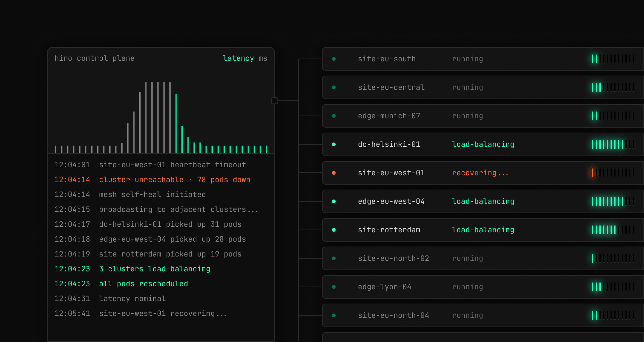The image size is (644, 342).
Task: Click the orange load meter of site-eu-west-01
Action: (x=613, y=173)
